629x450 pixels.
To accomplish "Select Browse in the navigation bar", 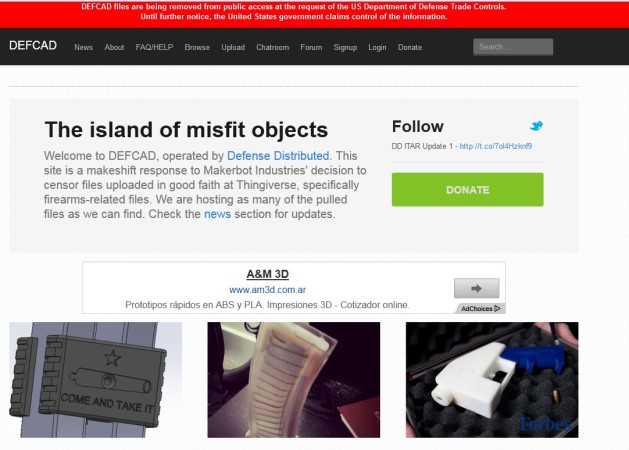I will [197, 47].
